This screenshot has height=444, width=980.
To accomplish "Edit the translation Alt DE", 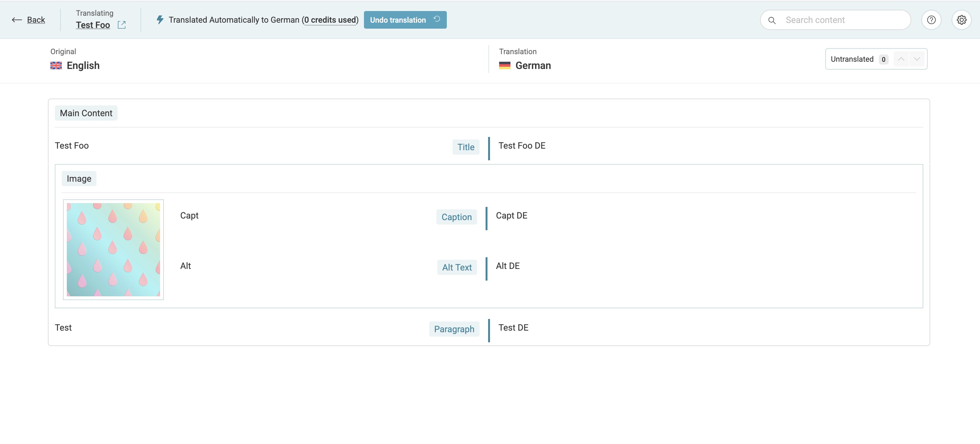I will 508,266.
